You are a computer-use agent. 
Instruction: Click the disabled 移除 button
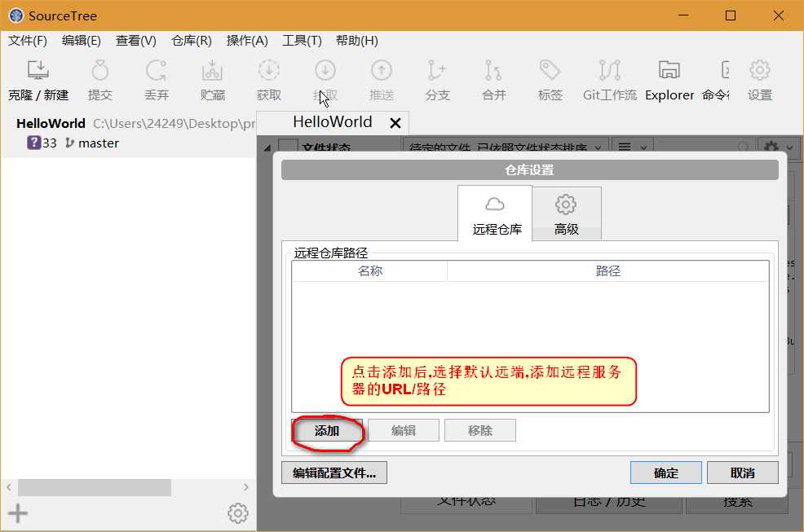(x=480, y=430)
